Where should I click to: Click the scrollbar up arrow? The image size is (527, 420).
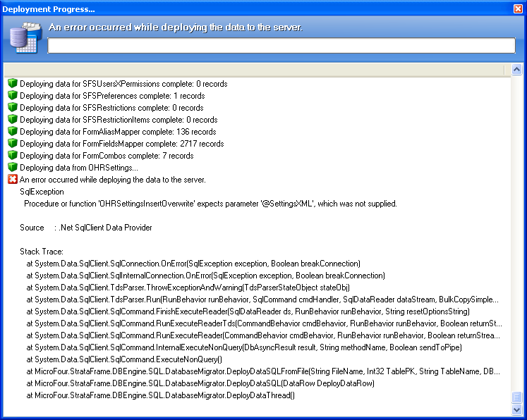click(x=516, y=70)
